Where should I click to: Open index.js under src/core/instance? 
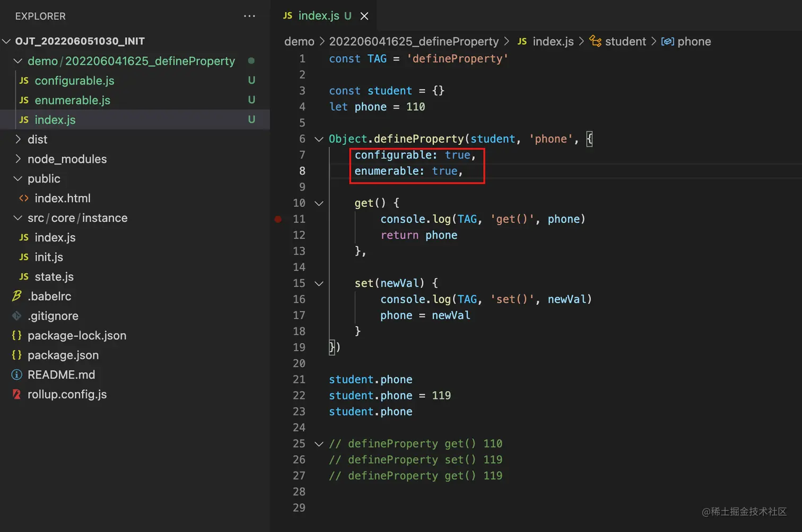(x=135, y=238)
